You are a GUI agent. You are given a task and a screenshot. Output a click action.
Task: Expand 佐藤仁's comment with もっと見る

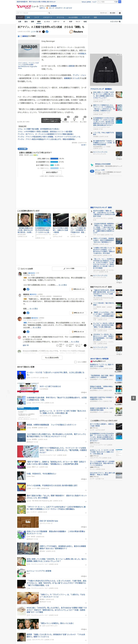pyautogui.click(x=63, y=285)
